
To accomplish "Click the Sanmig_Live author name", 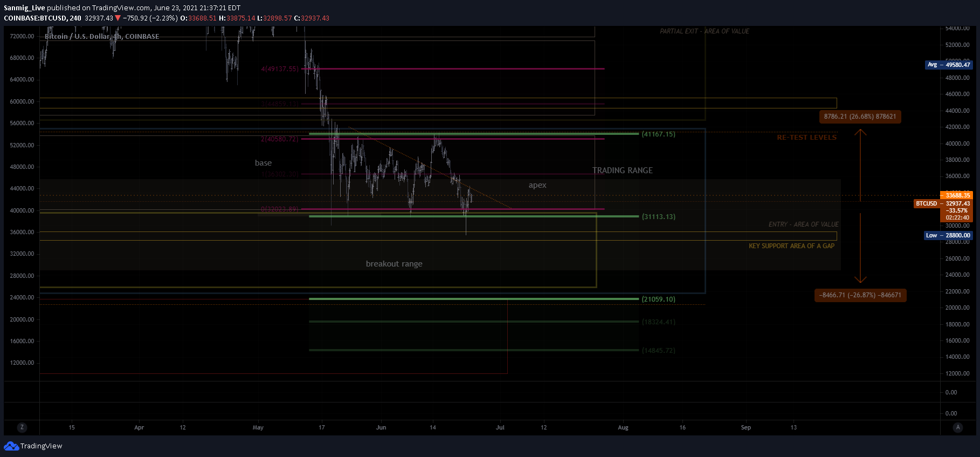I will tap(24, 8).
